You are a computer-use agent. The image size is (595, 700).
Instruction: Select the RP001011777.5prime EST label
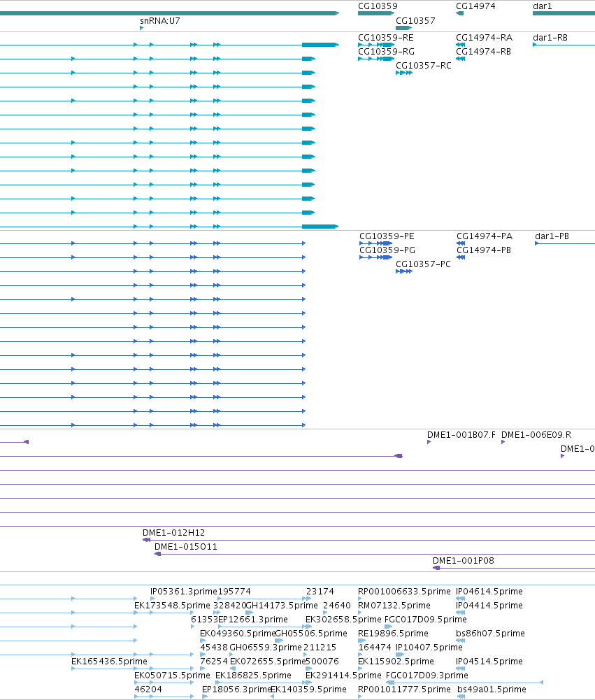click(404, 690)
